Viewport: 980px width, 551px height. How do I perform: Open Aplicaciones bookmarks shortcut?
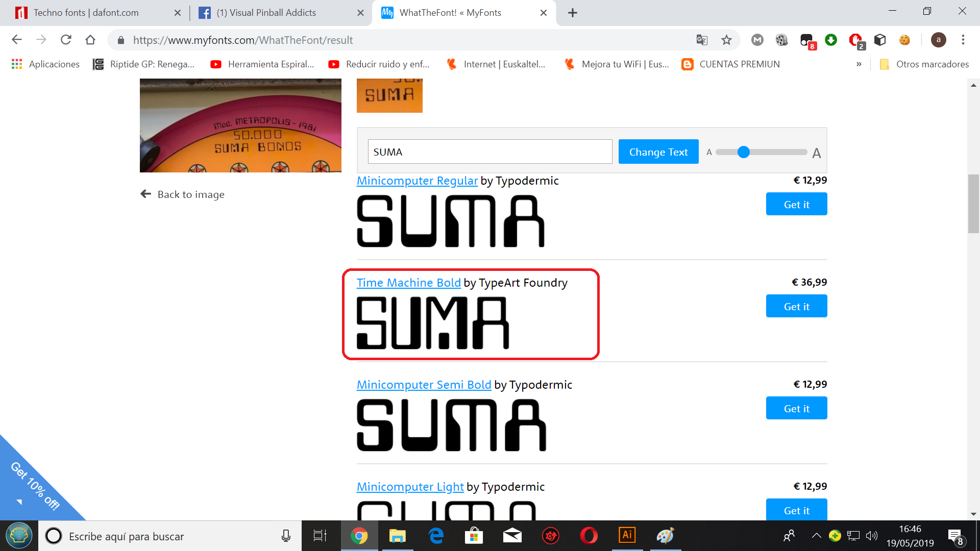[46, 64]
